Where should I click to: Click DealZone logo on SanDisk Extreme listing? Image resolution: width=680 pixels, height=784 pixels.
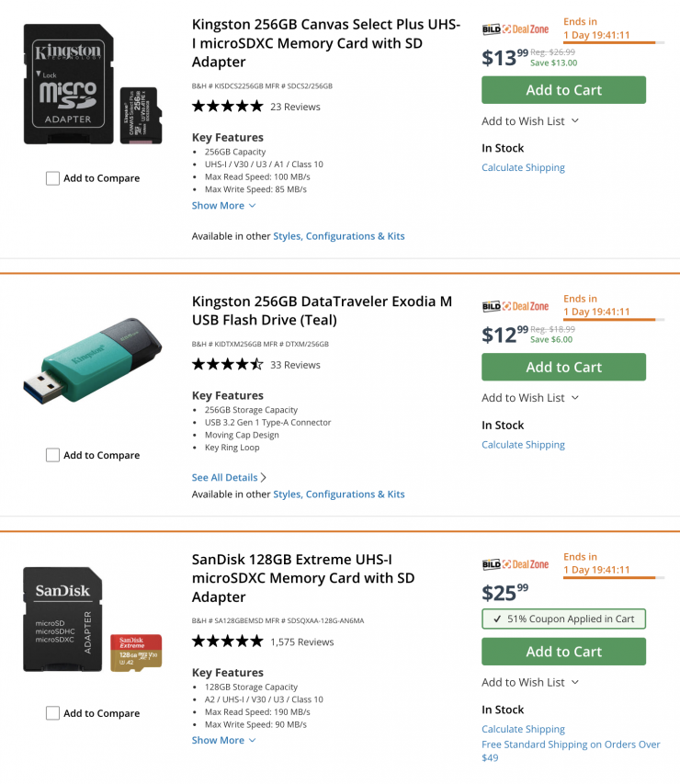(515, 564)
